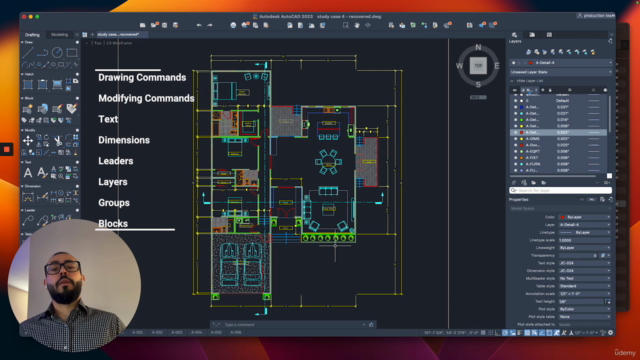640x360 pixels.
Task: Select the Move tool in Modify panel
Action: 28,141
